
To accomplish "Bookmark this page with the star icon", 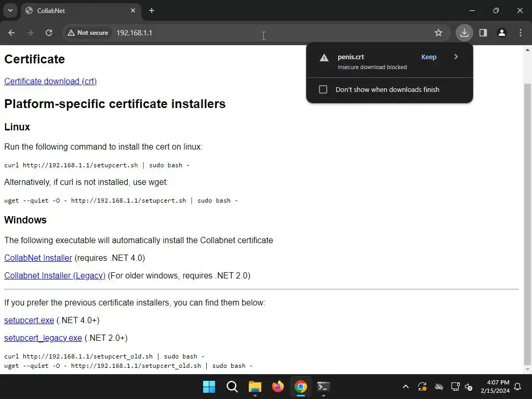I will point(438,33).
